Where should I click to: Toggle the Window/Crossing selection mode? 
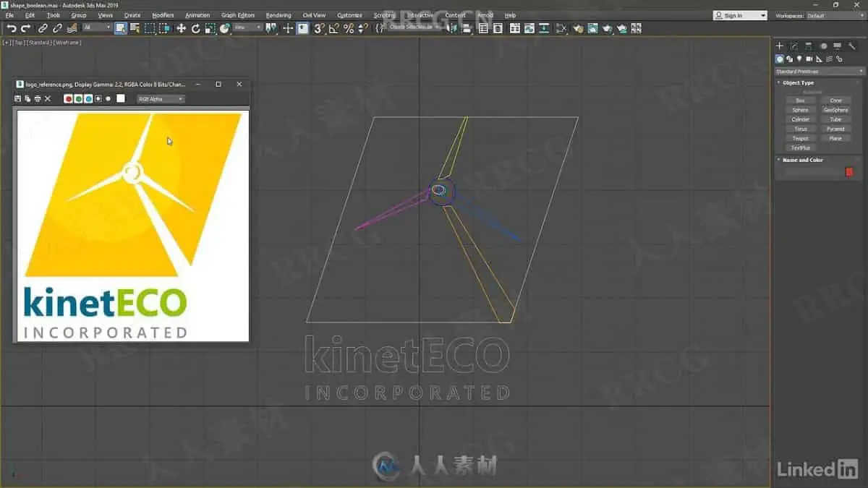click(163, 28)
